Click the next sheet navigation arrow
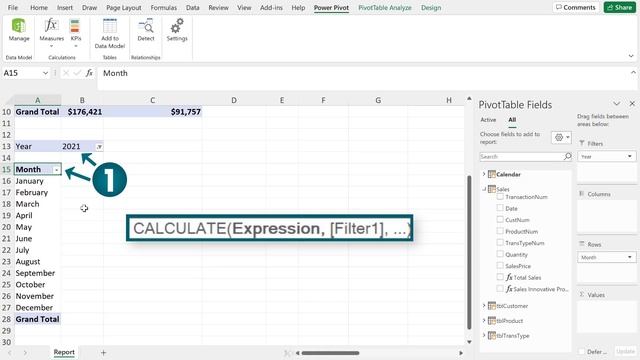This screenshot has width=640, height=360. pyautogui.click(x=25, y=352)
